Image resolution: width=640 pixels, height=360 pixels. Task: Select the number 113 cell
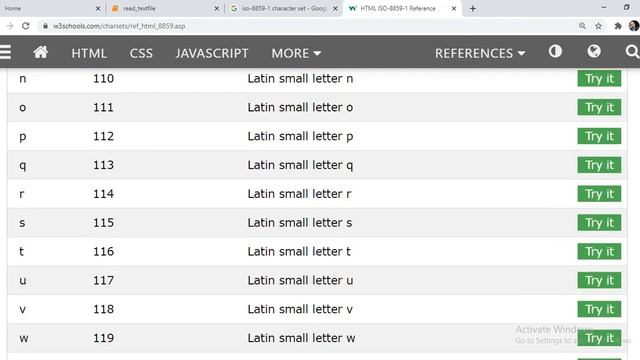[x=103, y=165]
